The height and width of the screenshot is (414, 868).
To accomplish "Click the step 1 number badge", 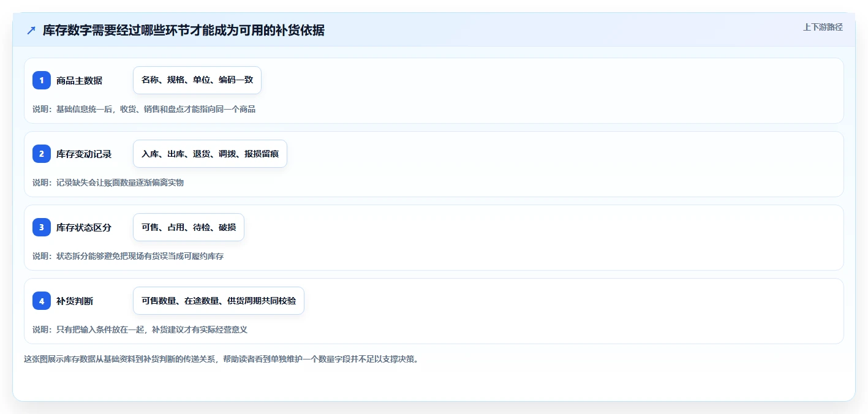I will [42, 80].
